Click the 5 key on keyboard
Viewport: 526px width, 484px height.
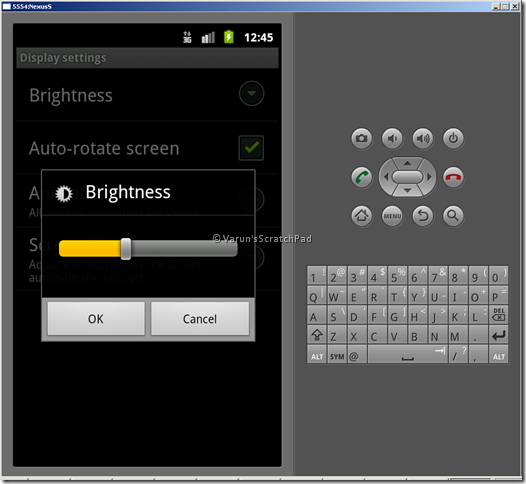(x=398, y=275)
